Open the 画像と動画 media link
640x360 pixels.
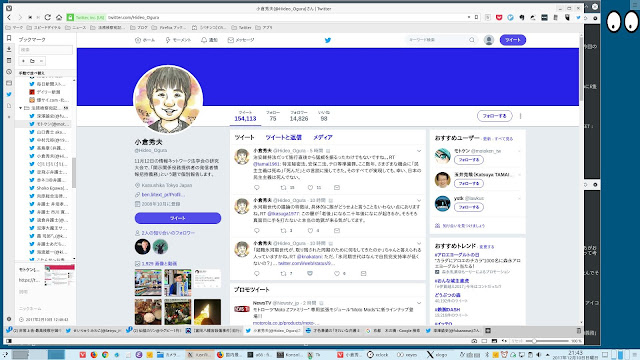click(x=159, y=264)
